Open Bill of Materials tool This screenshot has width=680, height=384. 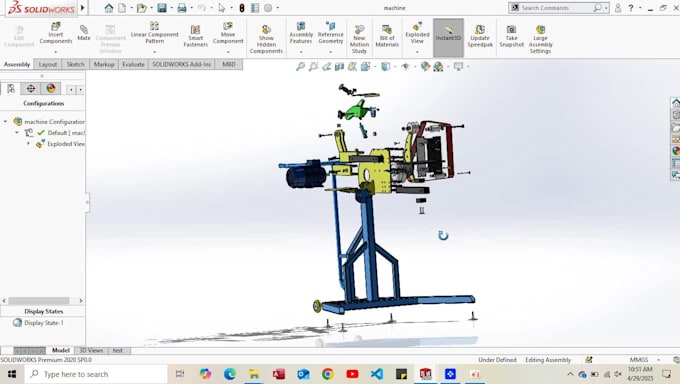pos(387,36)
